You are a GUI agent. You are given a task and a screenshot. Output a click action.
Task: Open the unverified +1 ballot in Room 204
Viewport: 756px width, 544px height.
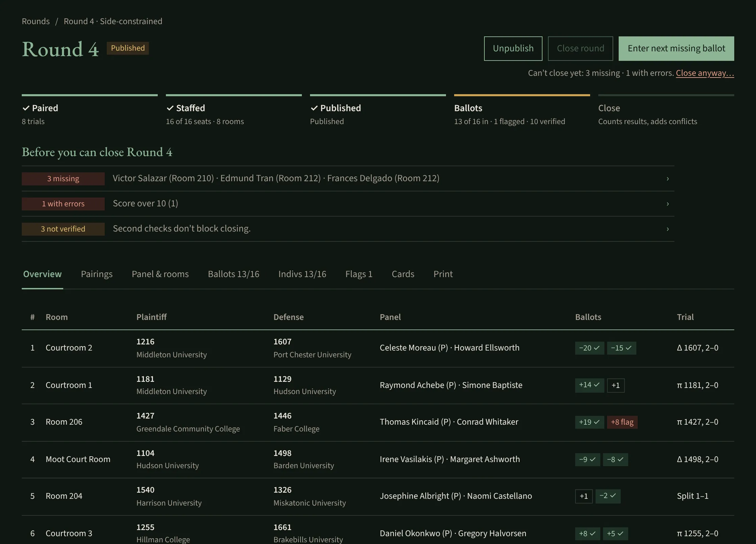point(584,496)
